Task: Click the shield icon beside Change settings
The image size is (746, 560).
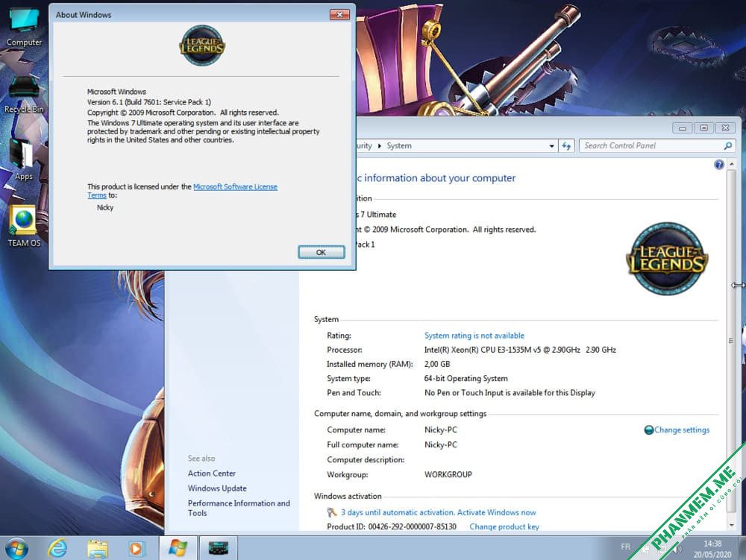Action: pos(648,430)
